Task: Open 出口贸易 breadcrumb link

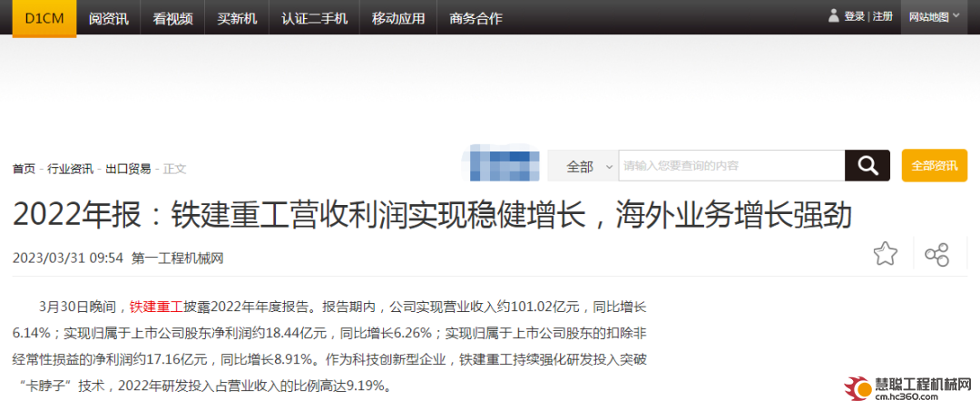Action: coord(128,168)
